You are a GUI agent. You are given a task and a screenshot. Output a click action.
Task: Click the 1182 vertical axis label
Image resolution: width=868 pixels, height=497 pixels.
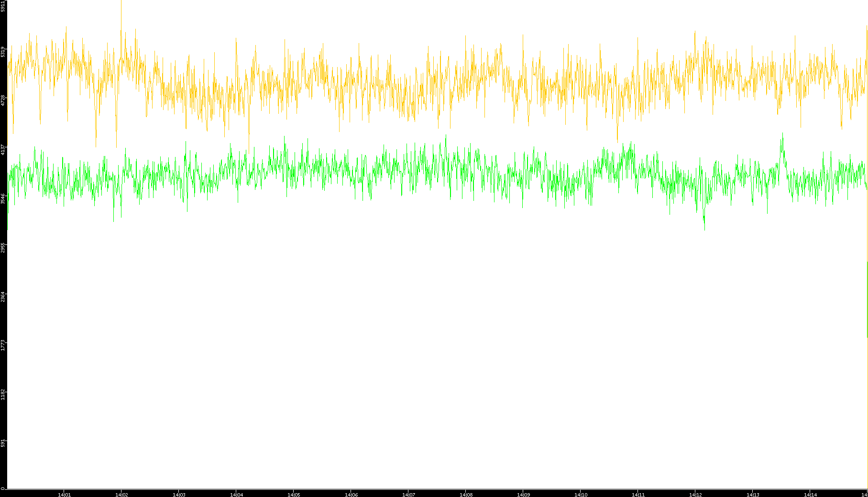tap(3, 395)
